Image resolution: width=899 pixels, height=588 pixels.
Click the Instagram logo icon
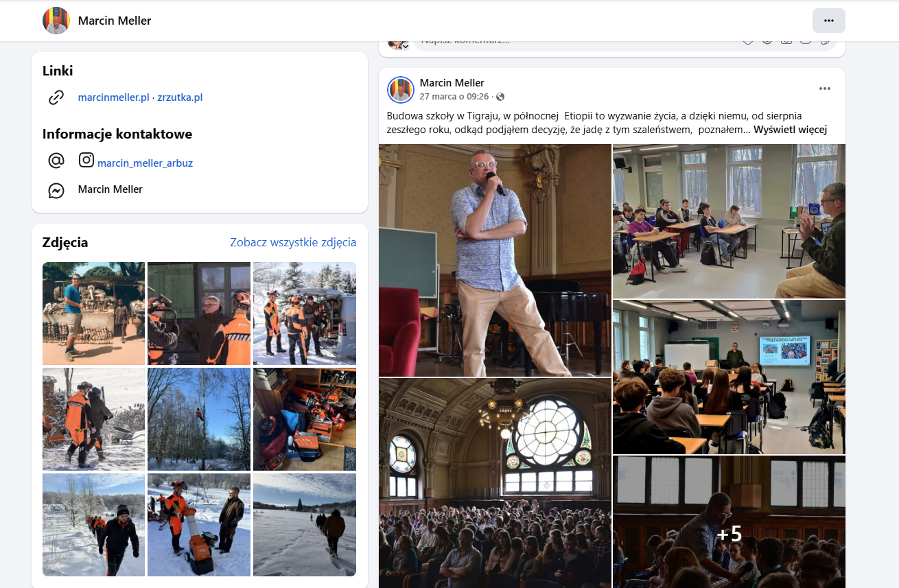pos(86,161)
